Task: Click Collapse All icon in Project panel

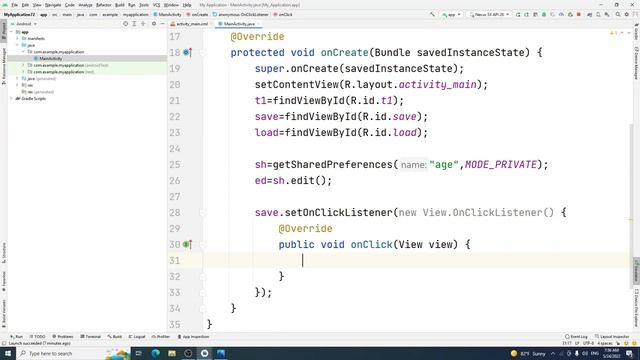Action: point(143,24)
